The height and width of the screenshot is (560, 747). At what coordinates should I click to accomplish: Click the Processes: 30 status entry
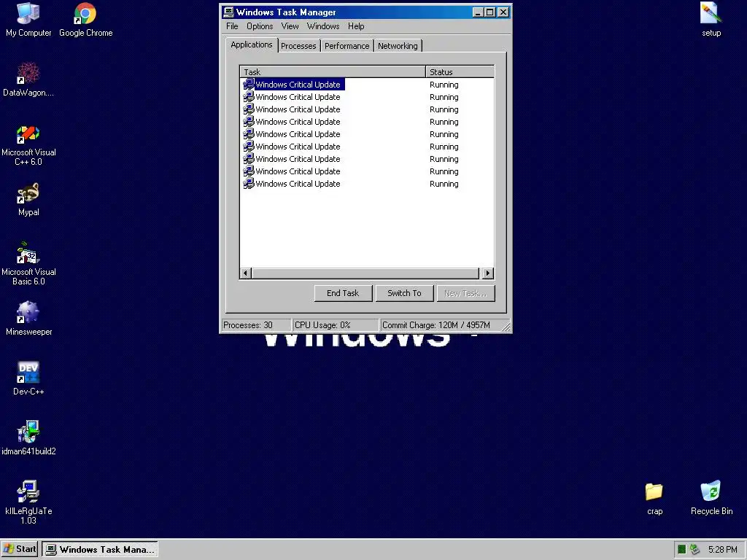256,325
